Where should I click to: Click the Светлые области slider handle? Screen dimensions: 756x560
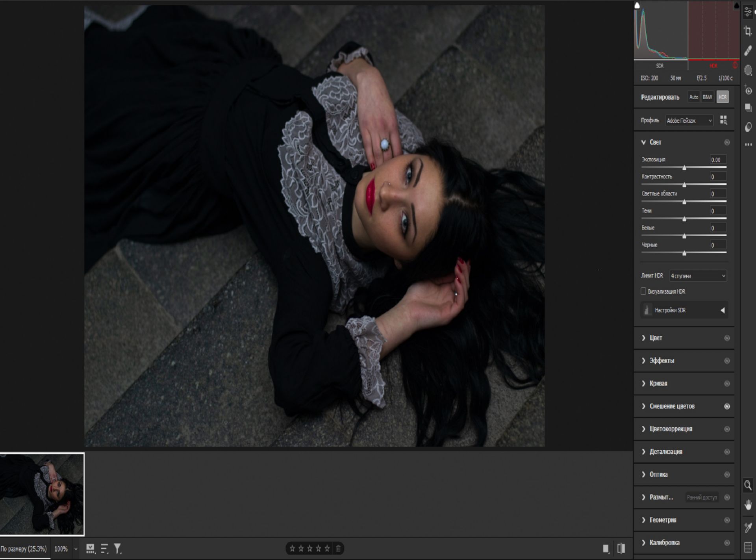pyautogui.click(x=684, y=202)
